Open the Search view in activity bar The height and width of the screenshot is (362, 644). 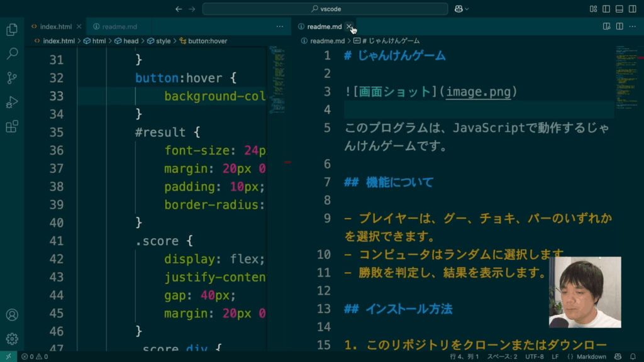[x=11, y=54]
